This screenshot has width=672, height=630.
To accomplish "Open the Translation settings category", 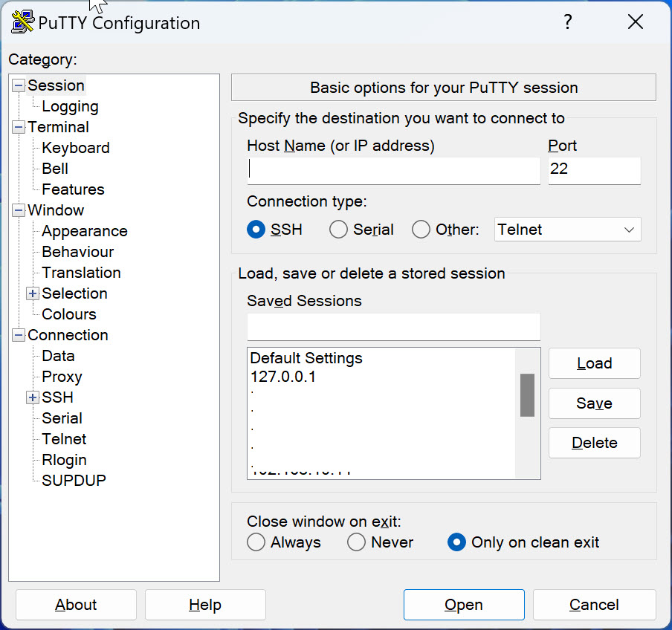I will (82, 273).
